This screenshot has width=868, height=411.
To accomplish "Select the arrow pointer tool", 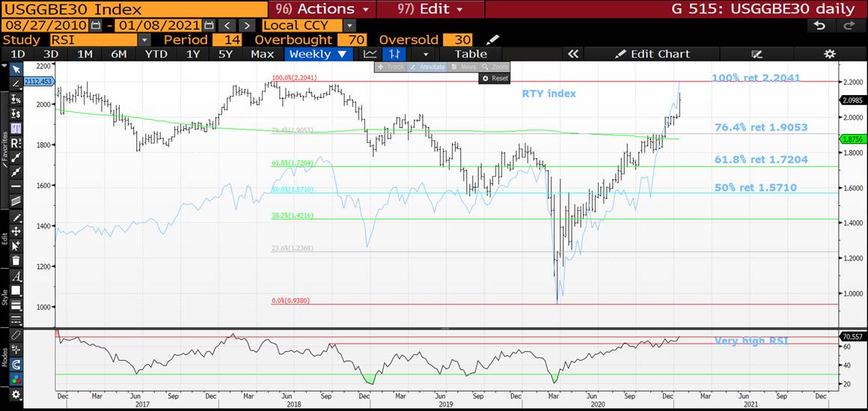I will [16, 69].
